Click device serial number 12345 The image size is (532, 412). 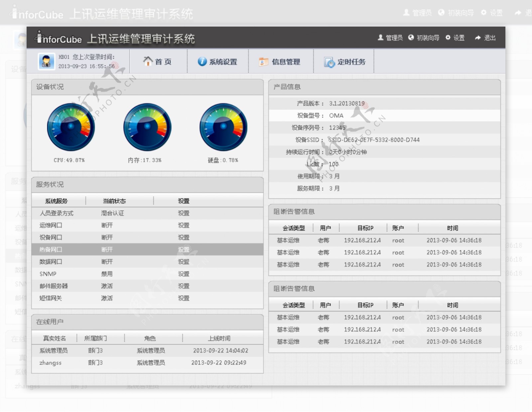pos(337,128)
